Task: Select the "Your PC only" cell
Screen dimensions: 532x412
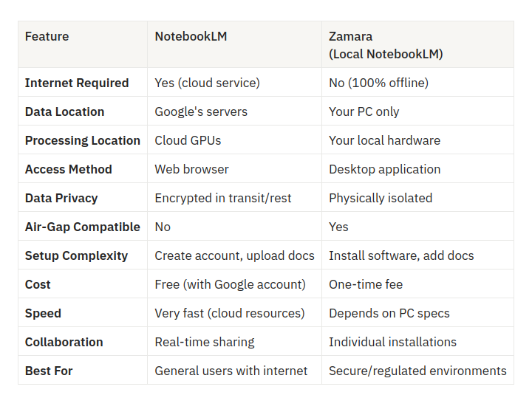Action: 364,111
